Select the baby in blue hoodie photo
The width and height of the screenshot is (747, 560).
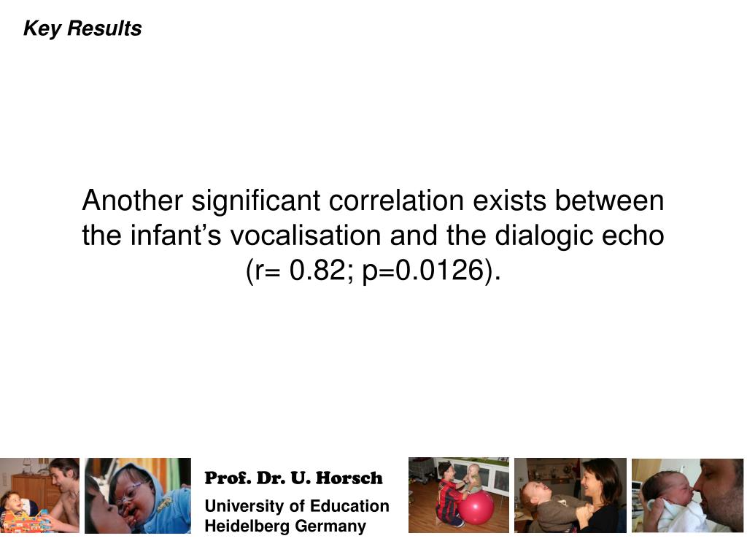coord(138,495)
